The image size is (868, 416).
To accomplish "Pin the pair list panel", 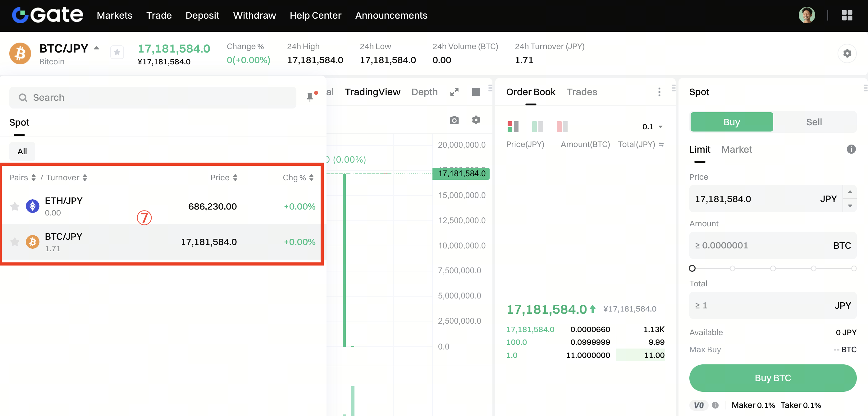I will pyautogui.click(x=310, y=97).
